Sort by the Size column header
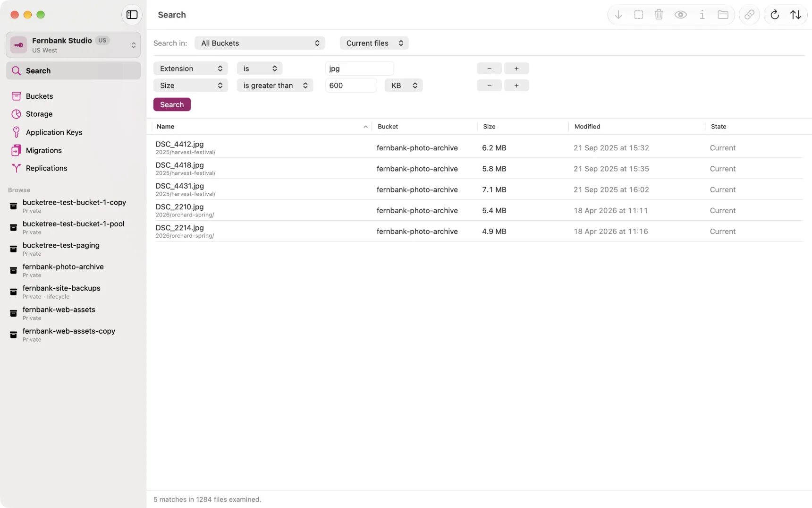This screenshot has width=812, height=508. click(x=523, y=127)
